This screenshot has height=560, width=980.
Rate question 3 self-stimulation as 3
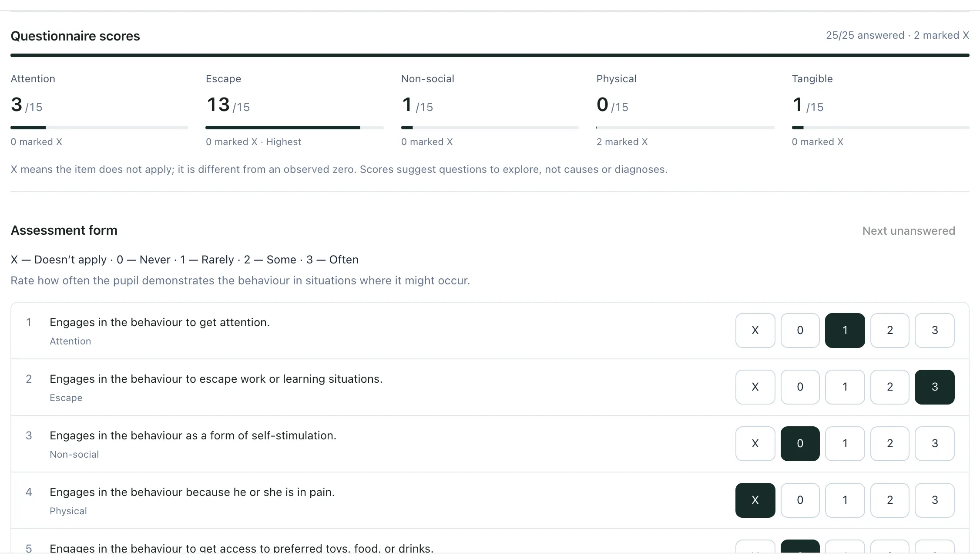[x=934, y=444]
